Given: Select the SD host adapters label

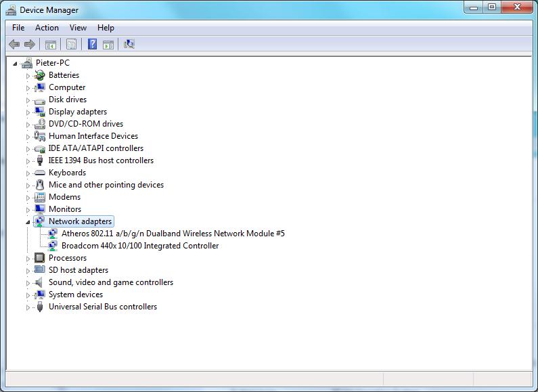Looking at the screenshot, I should click(79, 270).
